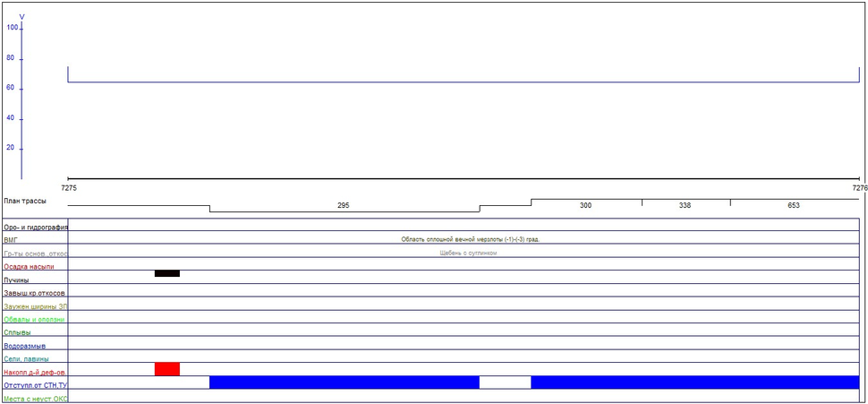Click kilometer mark 7276 on axis

pos(860,188)
